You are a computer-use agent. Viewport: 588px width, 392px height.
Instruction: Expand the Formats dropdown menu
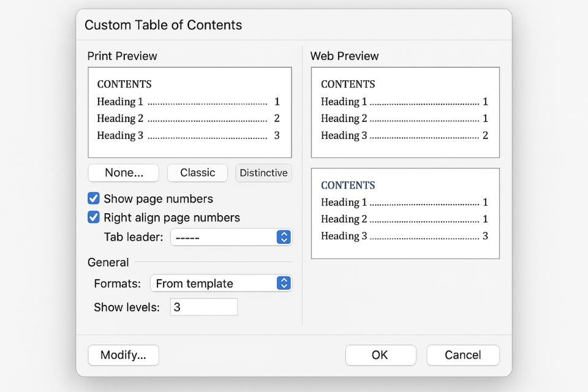[221, 283]
